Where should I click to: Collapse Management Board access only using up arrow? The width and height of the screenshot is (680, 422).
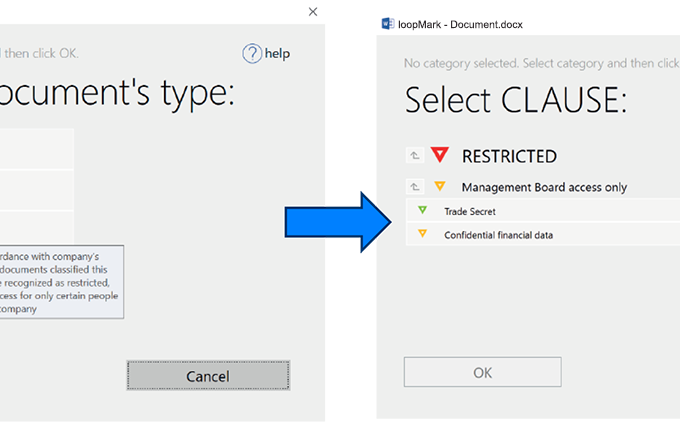[415, 187]
